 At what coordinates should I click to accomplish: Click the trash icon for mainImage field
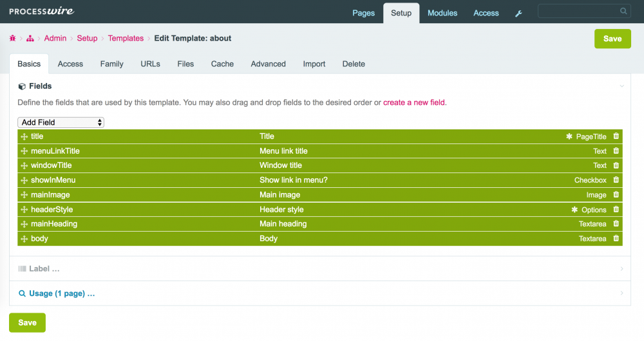pyautogui.click(x=616, y=195)
